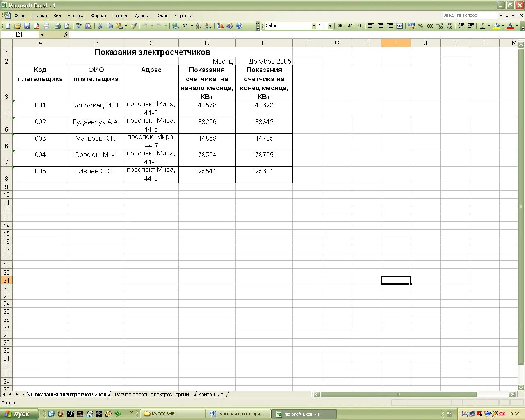Click the EN language indicator

[450, 414]
